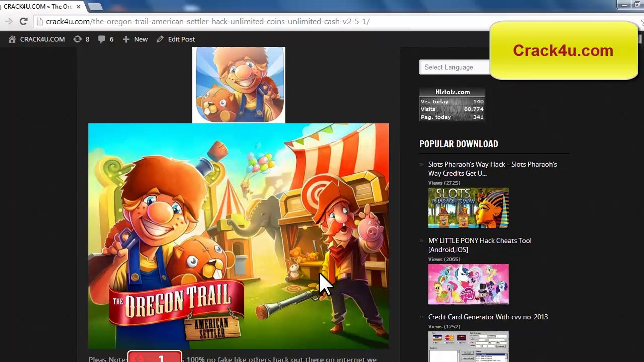Open a new browser tab

tap(95, 6)
